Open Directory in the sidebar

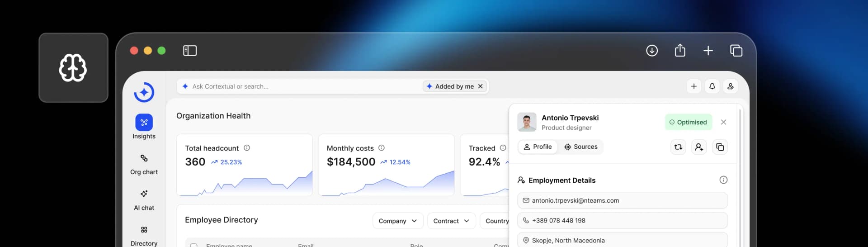pos(144,236)
